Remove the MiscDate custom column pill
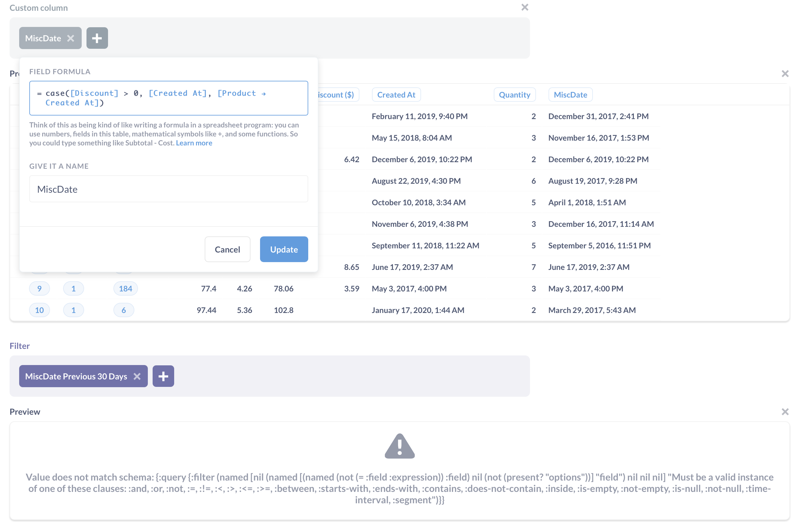The width and height of the screenshot is (802, 532). click(x=71, y=38)
